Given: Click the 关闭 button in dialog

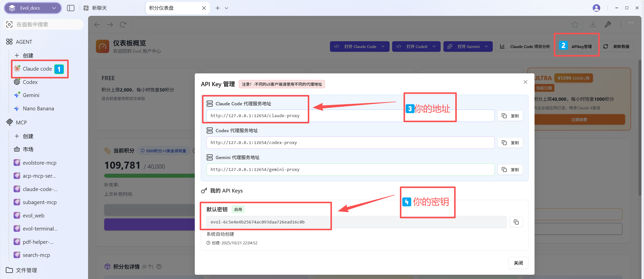Looking at the screenshot, I should coord(518,263).
